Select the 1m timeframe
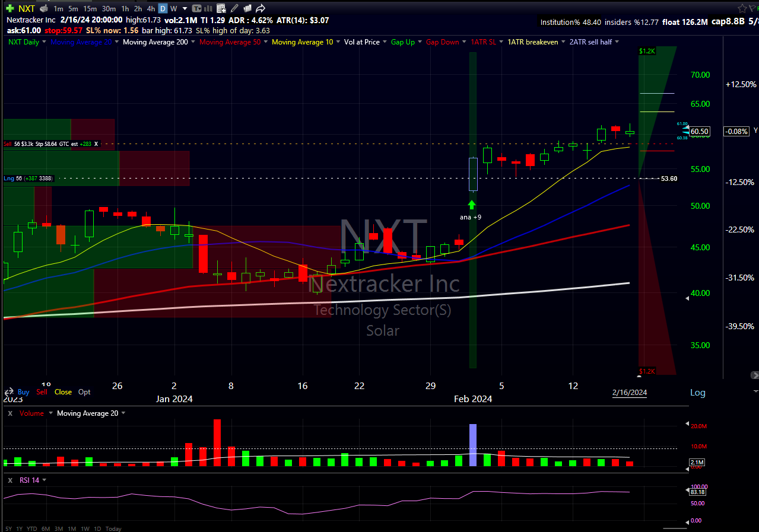The height and width of the screenshot is (532, 759). (58, 8)
